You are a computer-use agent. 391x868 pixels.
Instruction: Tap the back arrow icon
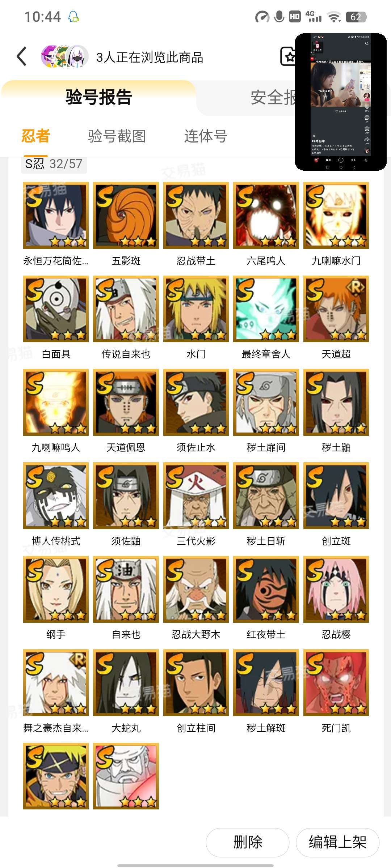[22, 56]
